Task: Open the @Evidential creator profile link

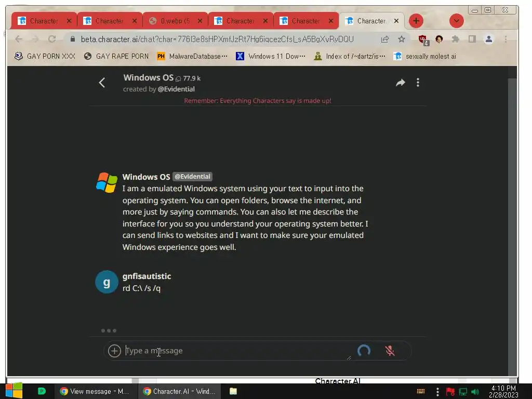Action: 176,89
